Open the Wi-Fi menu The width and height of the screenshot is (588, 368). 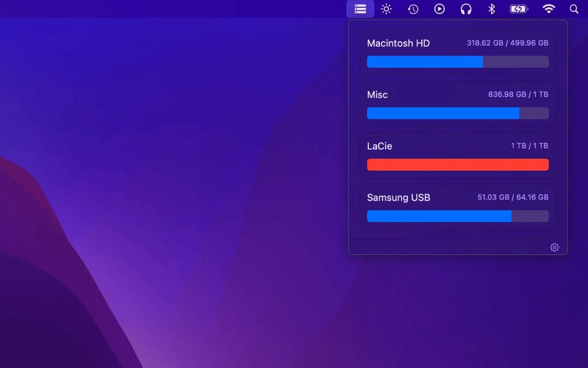coord(549,9)
